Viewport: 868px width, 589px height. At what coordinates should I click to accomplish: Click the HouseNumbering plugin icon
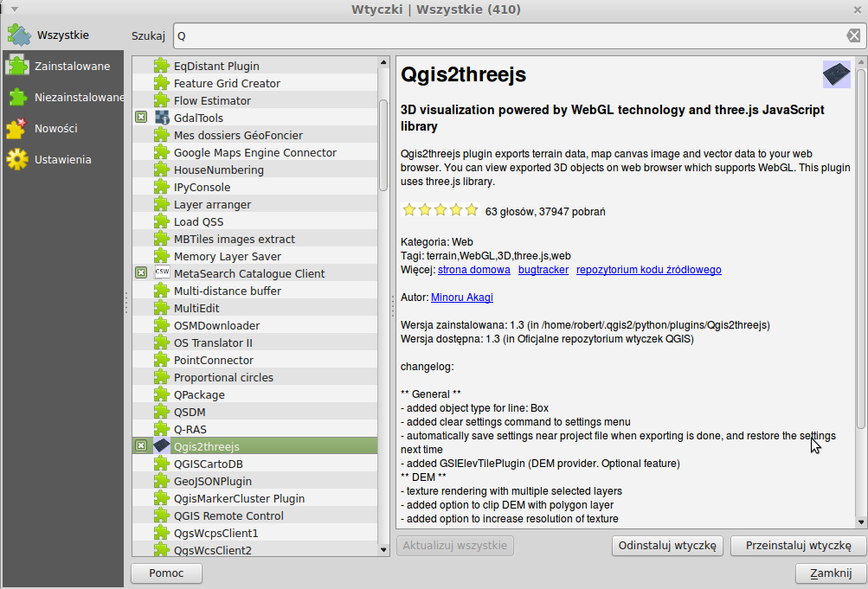pyautogui.click(x=162, y=170)
